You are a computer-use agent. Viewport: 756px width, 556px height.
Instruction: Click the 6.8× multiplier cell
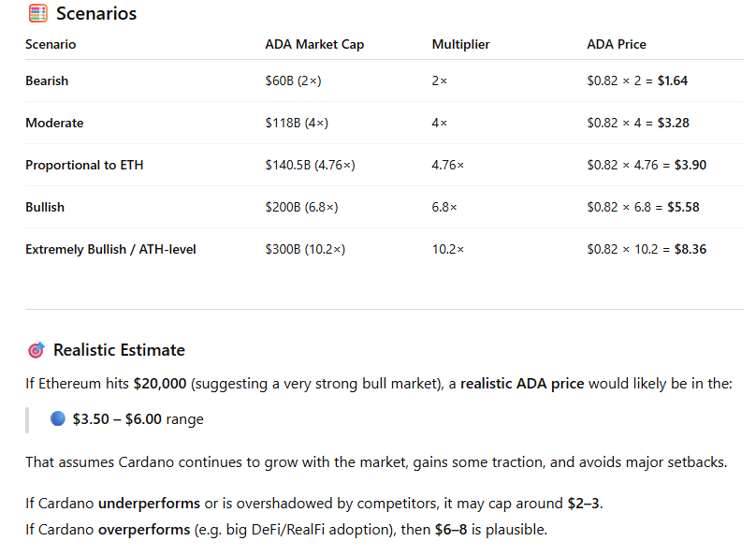[444, 207]
